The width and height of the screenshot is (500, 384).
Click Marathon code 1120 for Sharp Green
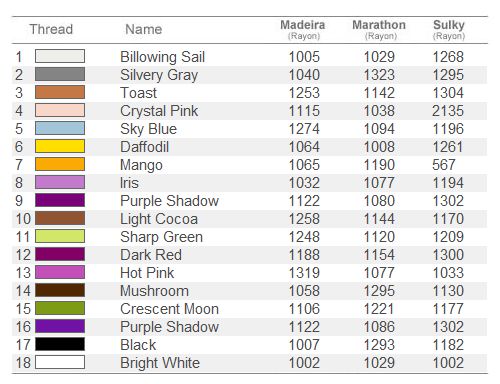click(379, 237)
